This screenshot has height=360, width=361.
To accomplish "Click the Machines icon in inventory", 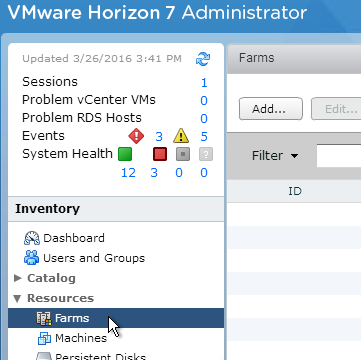I will [44, 338].
